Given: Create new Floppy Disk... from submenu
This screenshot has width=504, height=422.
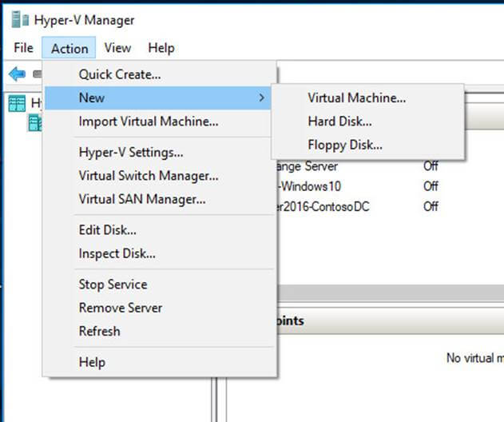Looking at the screenshot, I should (x=368, y=145).
